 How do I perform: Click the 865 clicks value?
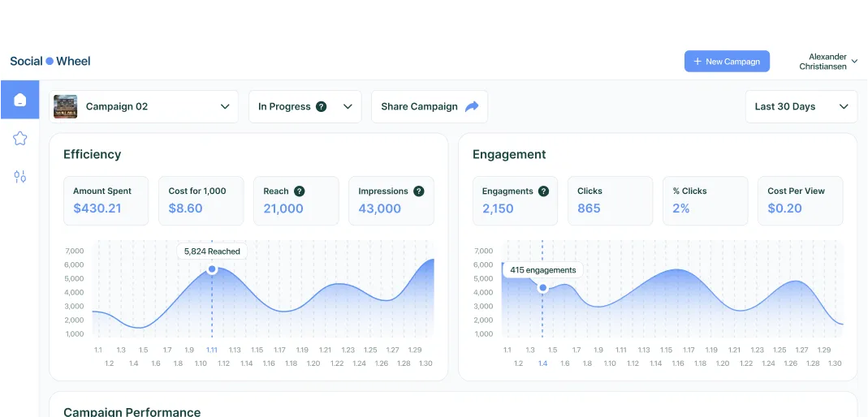(589, 208)
